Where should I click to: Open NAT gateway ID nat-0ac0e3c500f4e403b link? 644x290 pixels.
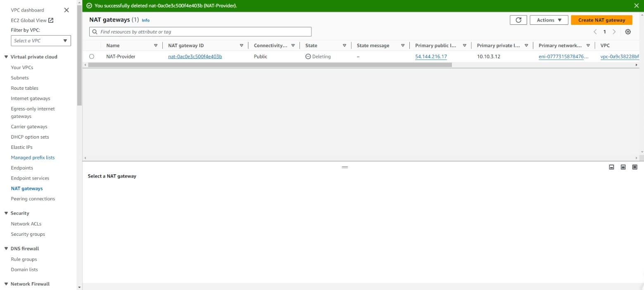point(195,57)
